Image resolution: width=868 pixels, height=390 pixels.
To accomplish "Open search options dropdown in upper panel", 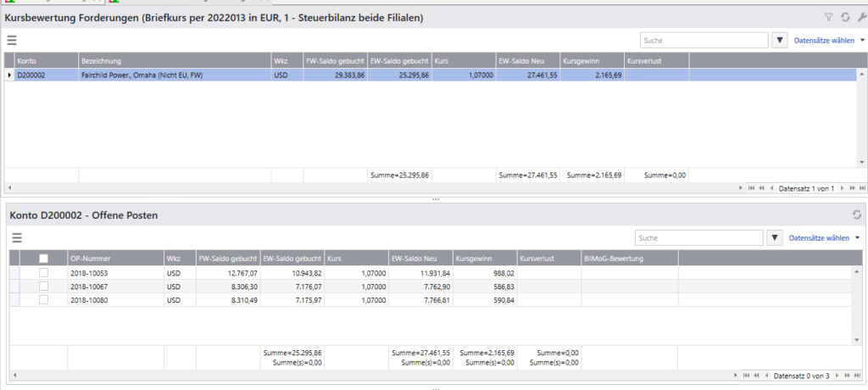I will (x=780, y=40).
